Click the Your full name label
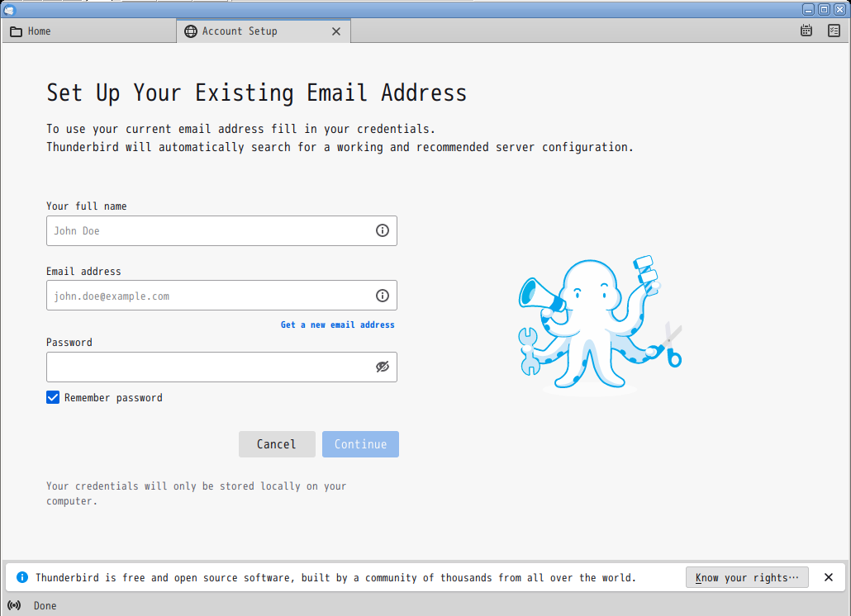 (86, 206)
